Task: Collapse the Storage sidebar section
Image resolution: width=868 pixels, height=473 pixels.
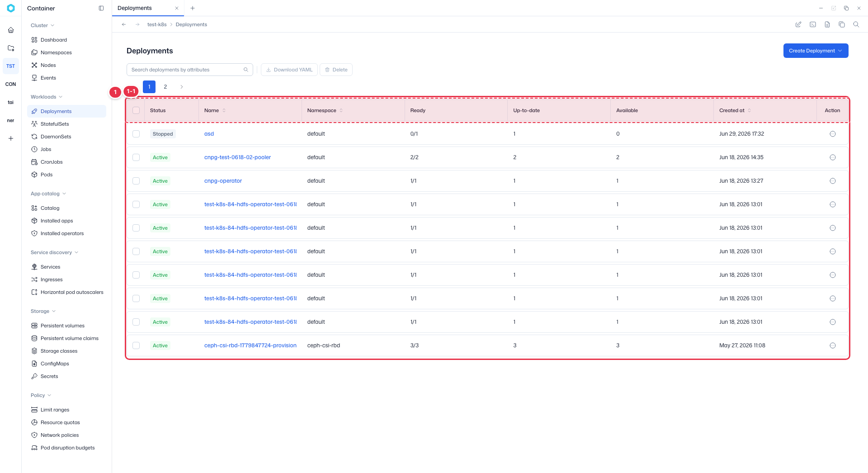Action: [x=43, y=311]
